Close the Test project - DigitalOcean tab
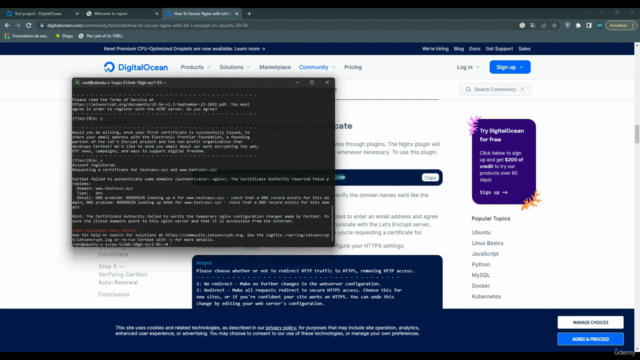This screenshot has height=360, width=640. (x=77, y=13)
